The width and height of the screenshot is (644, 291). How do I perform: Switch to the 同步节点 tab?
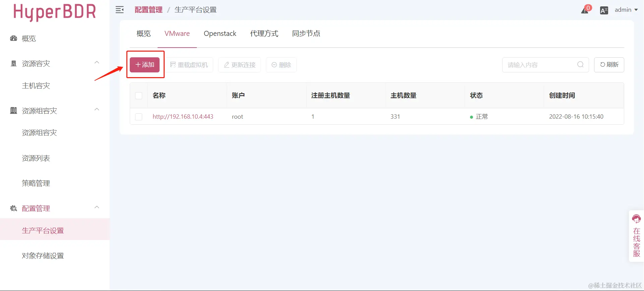click(x=306, y=34)
